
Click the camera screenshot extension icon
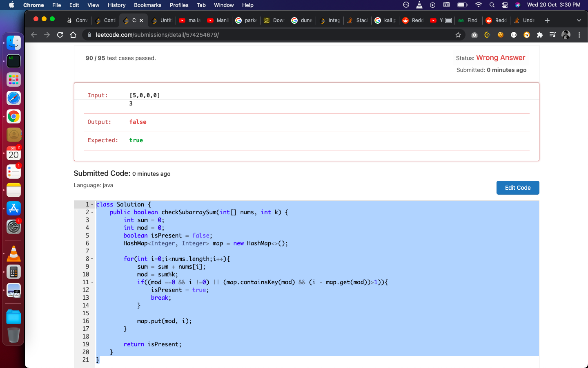point(474,35)
